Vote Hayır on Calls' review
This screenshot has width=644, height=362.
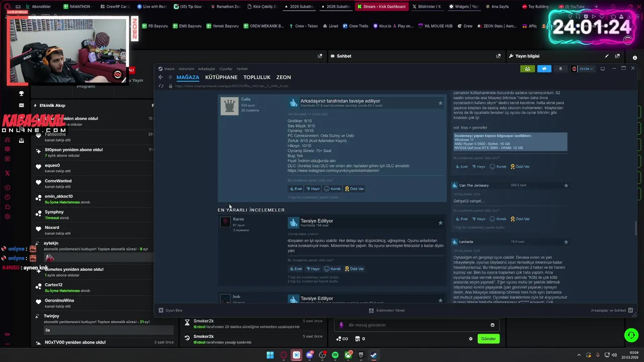click(312, 189)
